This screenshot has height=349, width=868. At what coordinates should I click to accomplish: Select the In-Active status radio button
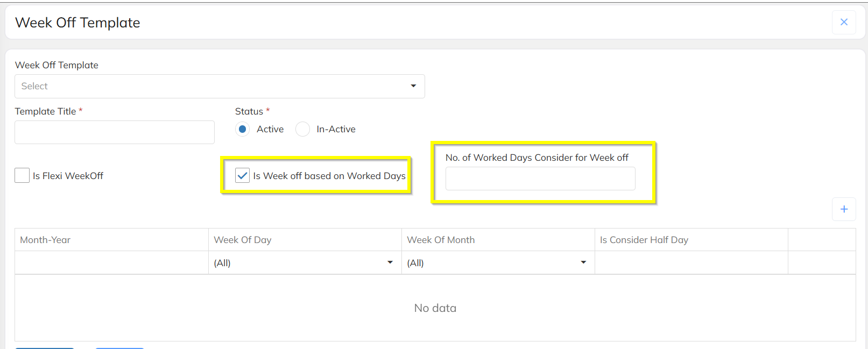(x=303, y=129)
